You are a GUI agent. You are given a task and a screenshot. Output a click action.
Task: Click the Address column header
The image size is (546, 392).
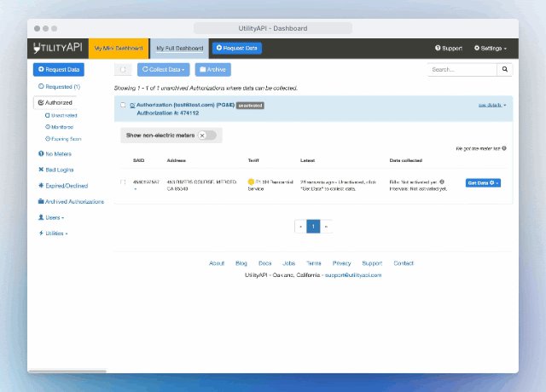tap(177, 160)
